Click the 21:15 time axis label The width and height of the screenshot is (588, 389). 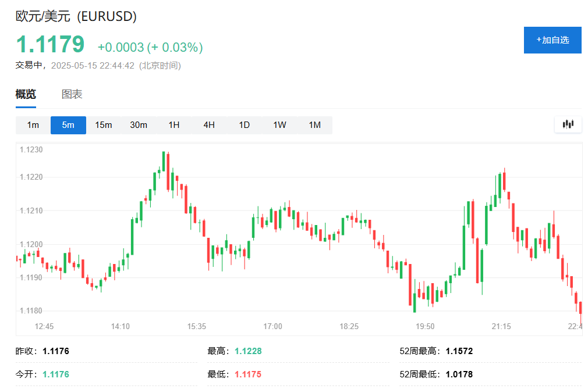pyautogui.click(x=501, y=326)
